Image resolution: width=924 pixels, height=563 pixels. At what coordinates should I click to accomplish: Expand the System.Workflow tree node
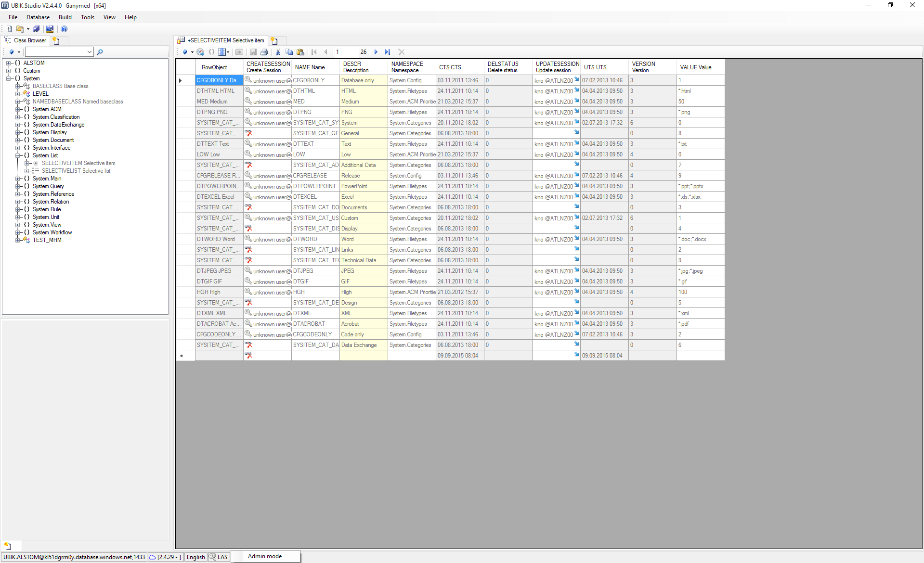coord(18,232)
